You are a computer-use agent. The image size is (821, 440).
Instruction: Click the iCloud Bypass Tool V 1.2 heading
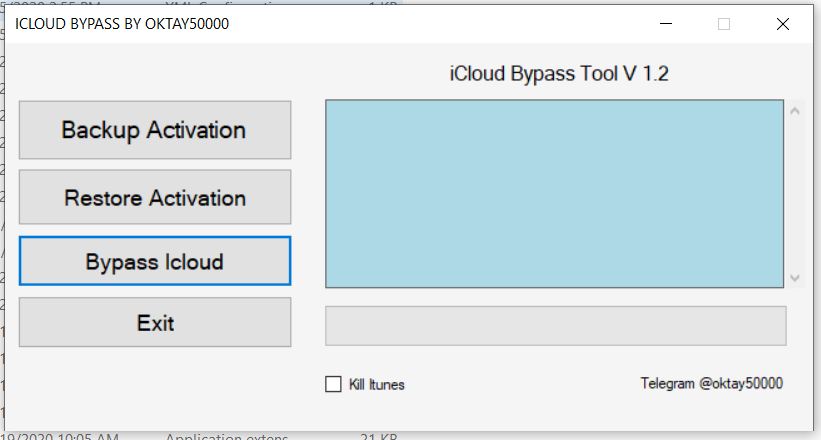tap(559, 73)
